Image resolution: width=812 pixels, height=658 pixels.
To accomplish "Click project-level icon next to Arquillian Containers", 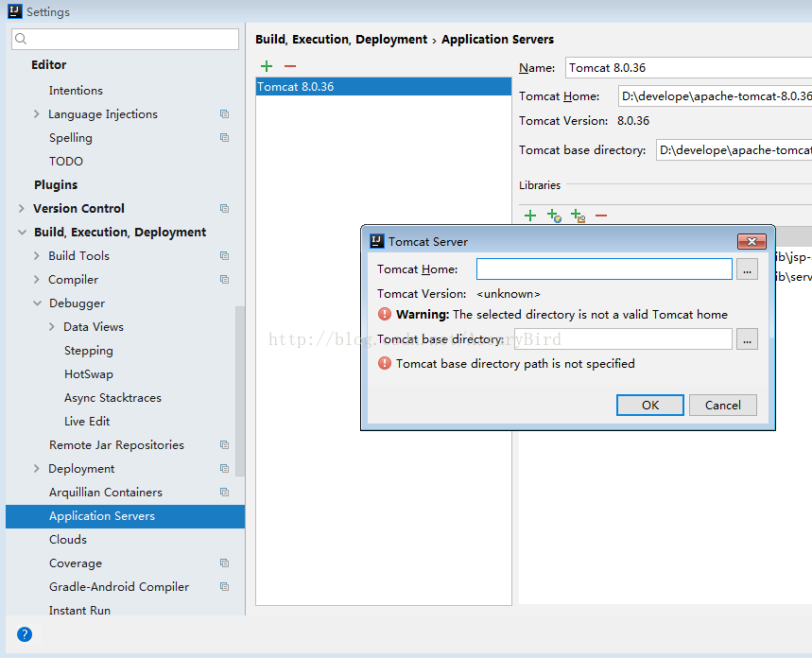I will pos(224,493).
